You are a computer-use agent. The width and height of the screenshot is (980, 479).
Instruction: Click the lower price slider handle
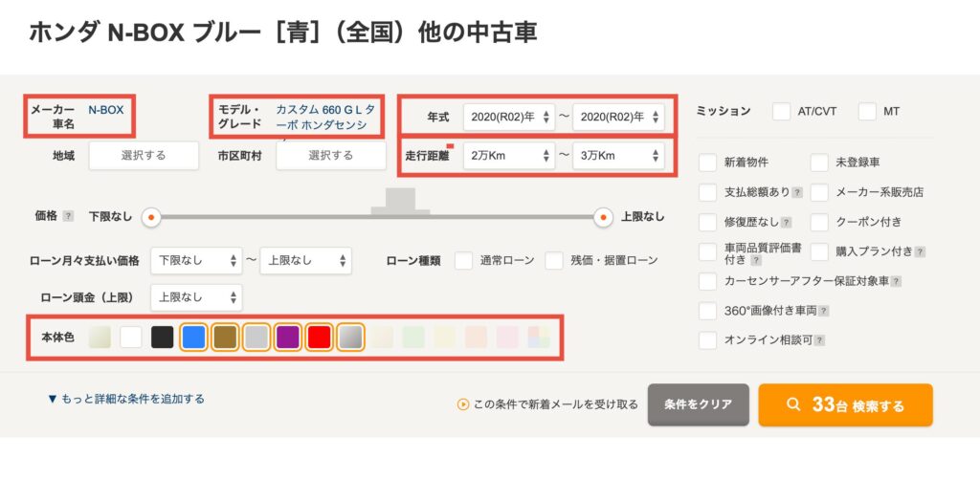(x=150, y=217)
